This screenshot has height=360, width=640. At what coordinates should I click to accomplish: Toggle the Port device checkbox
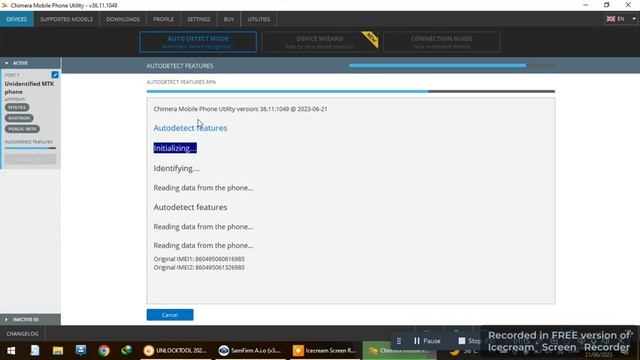click(x=55, y=75)
